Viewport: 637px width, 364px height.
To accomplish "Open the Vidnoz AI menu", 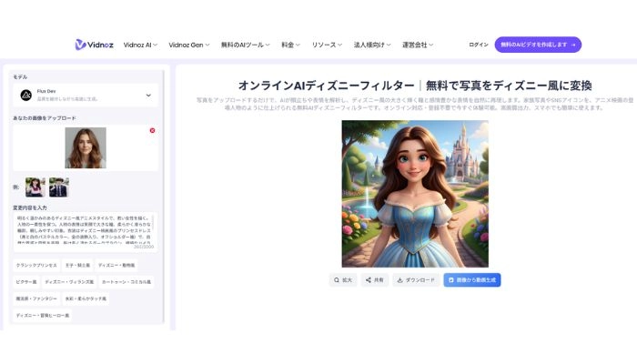I will point(140,45).
